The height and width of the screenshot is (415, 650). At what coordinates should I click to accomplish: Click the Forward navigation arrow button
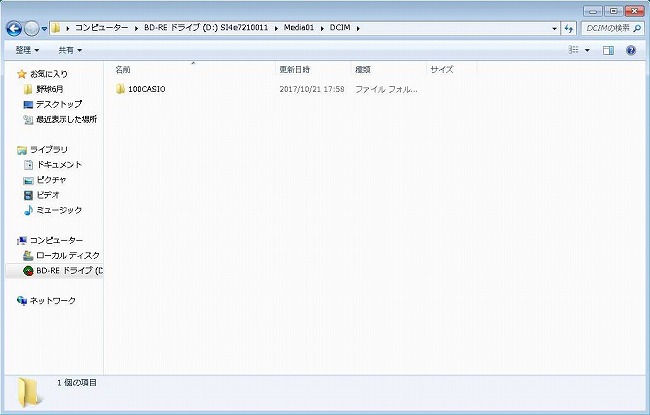pos(32,28)
